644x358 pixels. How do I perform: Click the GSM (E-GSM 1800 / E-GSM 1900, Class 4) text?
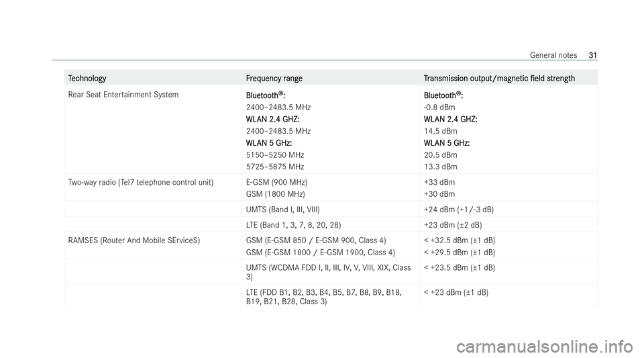(321, 253)
